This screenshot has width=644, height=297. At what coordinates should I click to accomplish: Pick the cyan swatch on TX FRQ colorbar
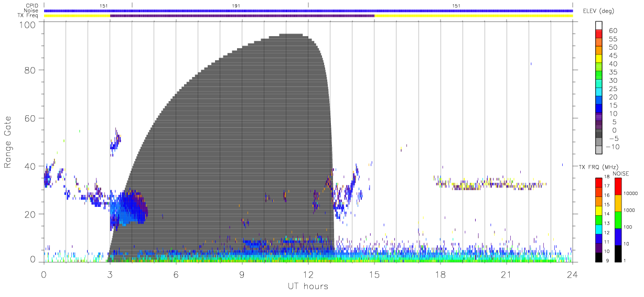coord(598,229)
